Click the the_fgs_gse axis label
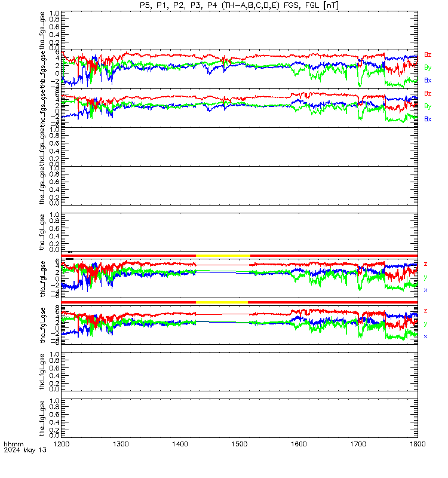448x478 pixels. [x=42, y=187]
